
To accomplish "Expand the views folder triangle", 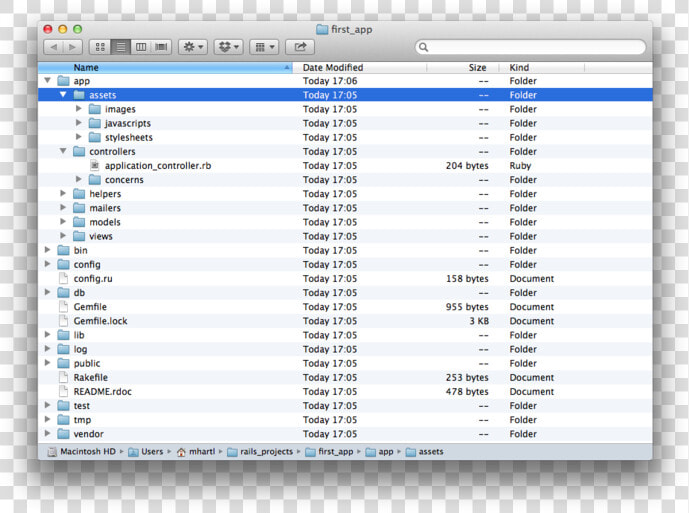I will tap(63, 235).
